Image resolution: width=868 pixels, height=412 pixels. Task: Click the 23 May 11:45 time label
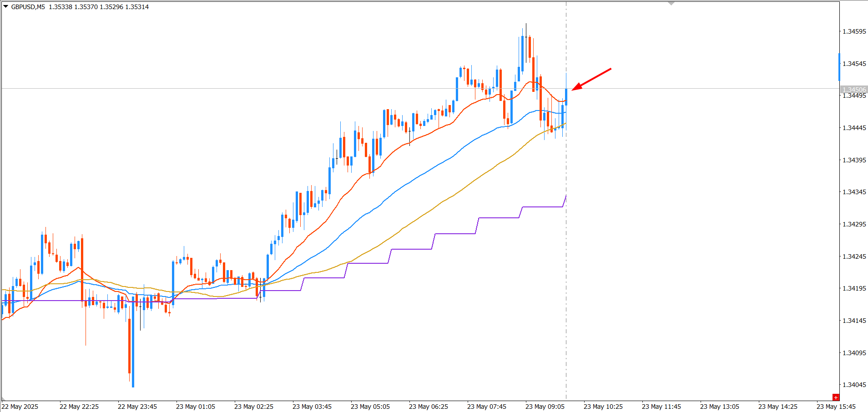[x=661, y=407]
